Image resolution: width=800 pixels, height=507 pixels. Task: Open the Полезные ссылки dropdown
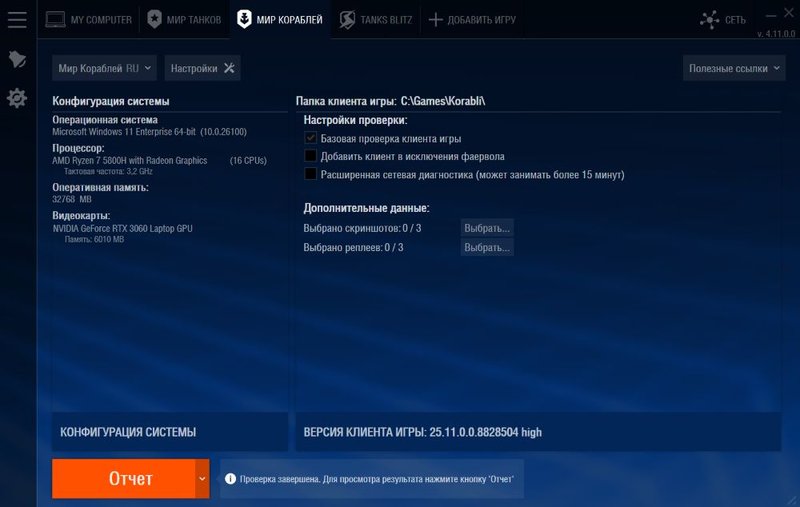734,68
